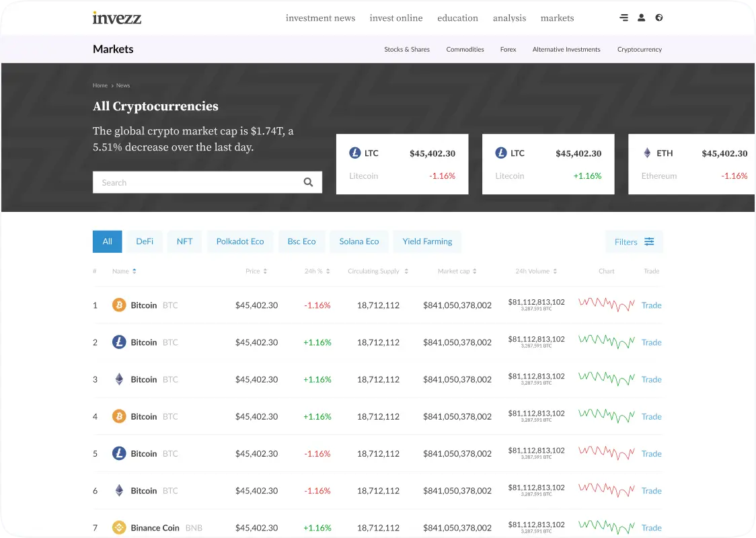Click the Ethereum coin icon in row 3
The height and width of the screenshot is (538, 756).
tap(119, 379)
